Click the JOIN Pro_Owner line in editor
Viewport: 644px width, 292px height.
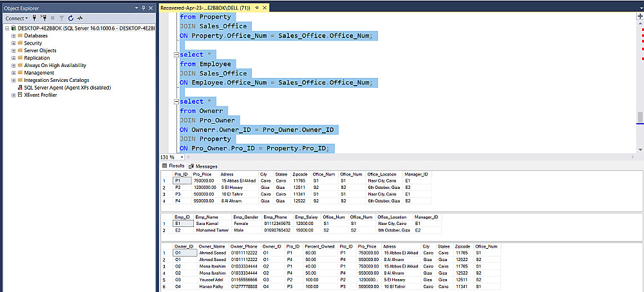click(207, 121)
